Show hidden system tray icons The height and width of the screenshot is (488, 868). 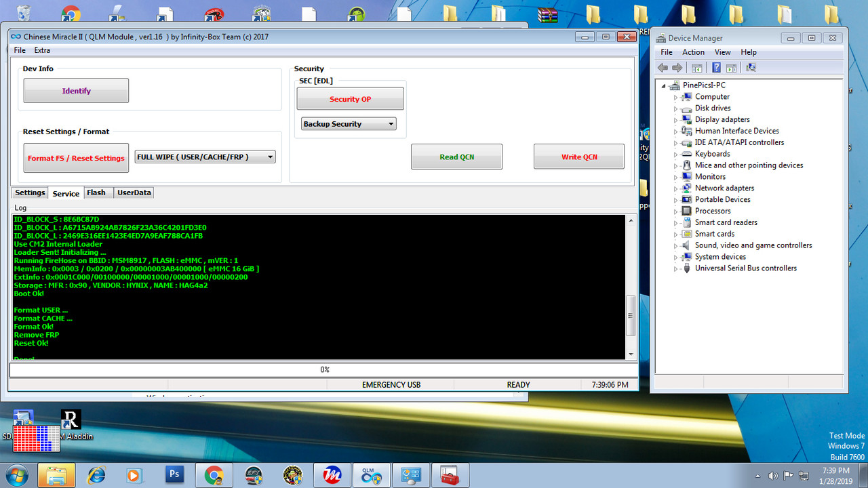(x=758, y=476)
